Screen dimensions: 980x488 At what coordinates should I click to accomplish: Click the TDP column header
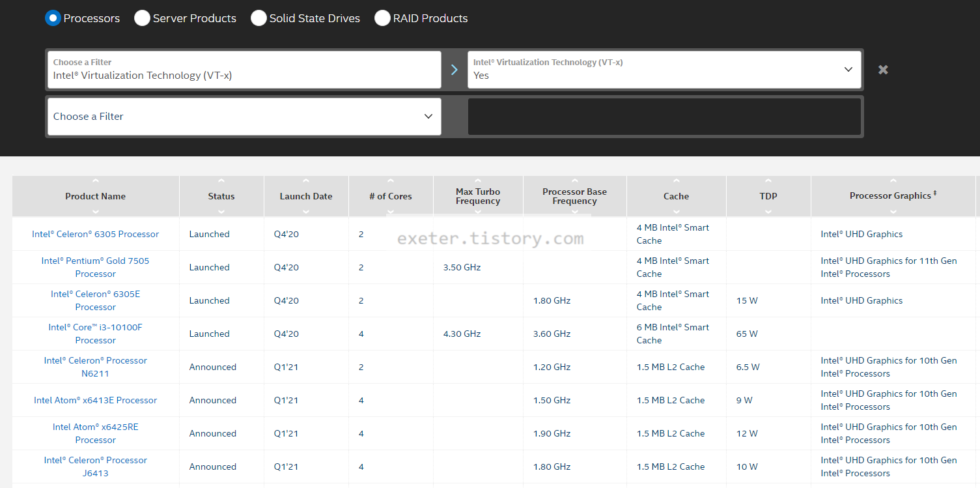tap(768, 196)
